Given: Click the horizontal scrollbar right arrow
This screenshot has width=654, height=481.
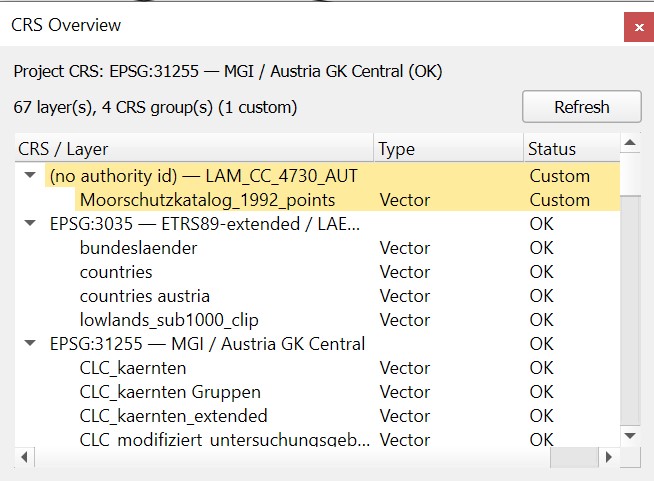Looking at the screenshot, I should point(609,457).
